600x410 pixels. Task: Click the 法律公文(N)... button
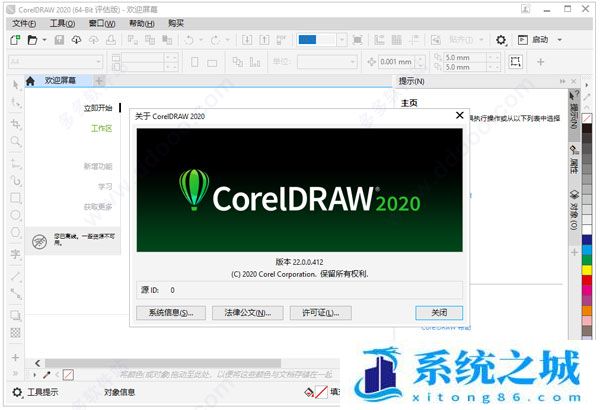[248, 313]
